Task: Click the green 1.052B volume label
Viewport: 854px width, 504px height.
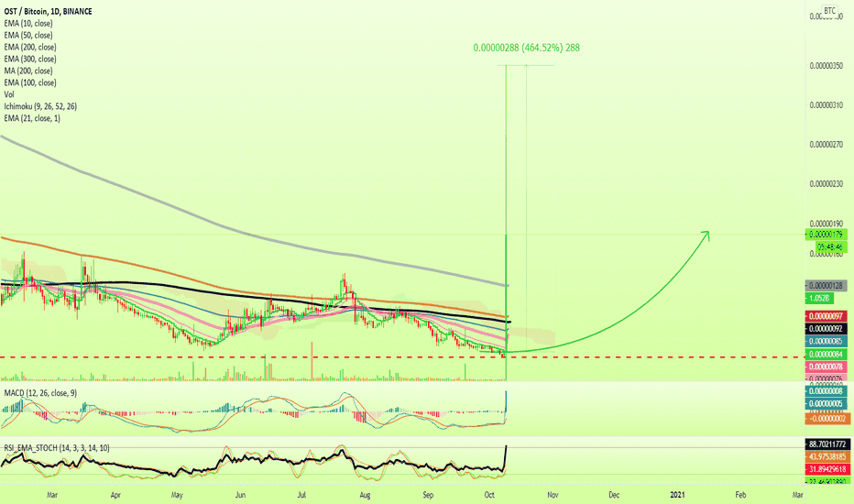Action: click(819, 299)
